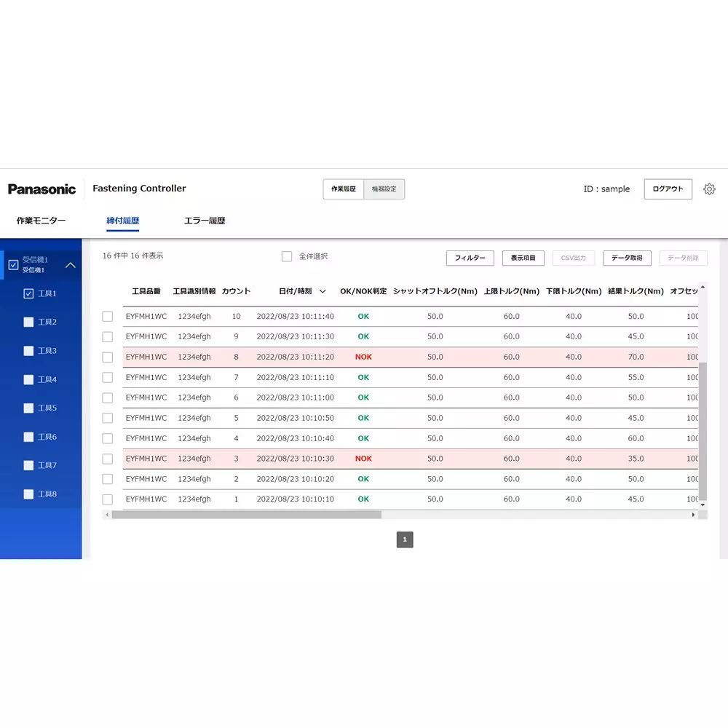
Task: Switch to the エラー履歴 tab
Action: click(205, 221)
